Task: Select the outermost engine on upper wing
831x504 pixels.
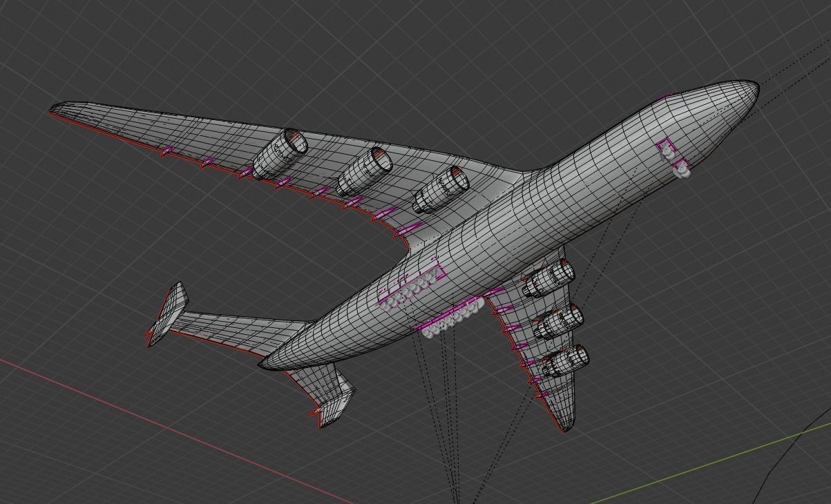Action: [279, 153]
